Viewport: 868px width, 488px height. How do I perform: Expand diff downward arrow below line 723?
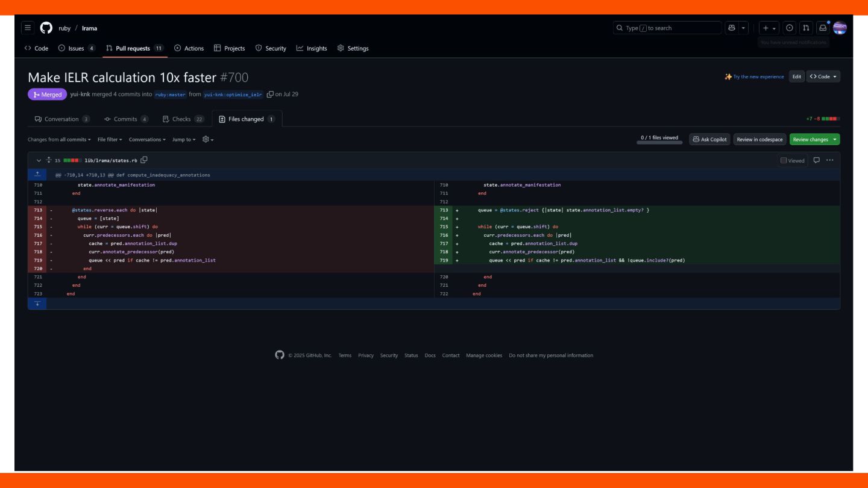click(x=37, y=303)
